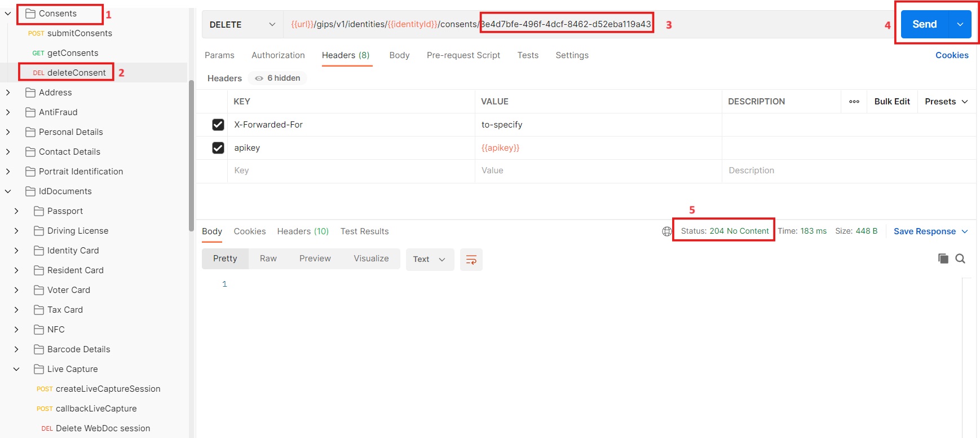Open response Headers (10) tab
980x438 pixels.
pos(303,231)
